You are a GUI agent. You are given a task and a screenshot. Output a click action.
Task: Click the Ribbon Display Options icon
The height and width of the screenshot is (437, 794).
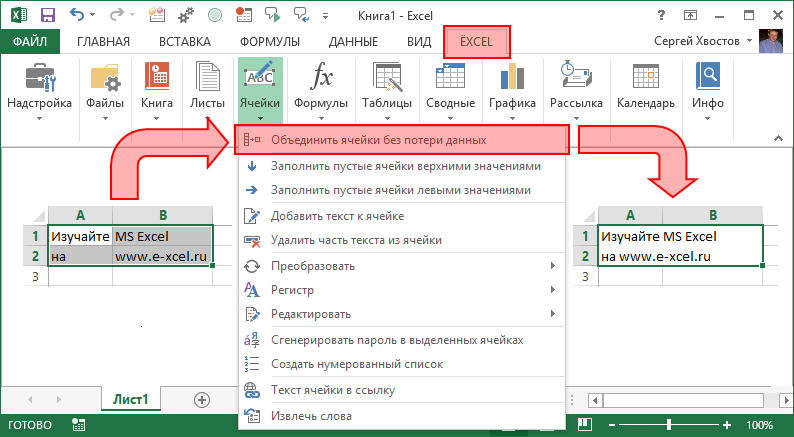[690, 15]
